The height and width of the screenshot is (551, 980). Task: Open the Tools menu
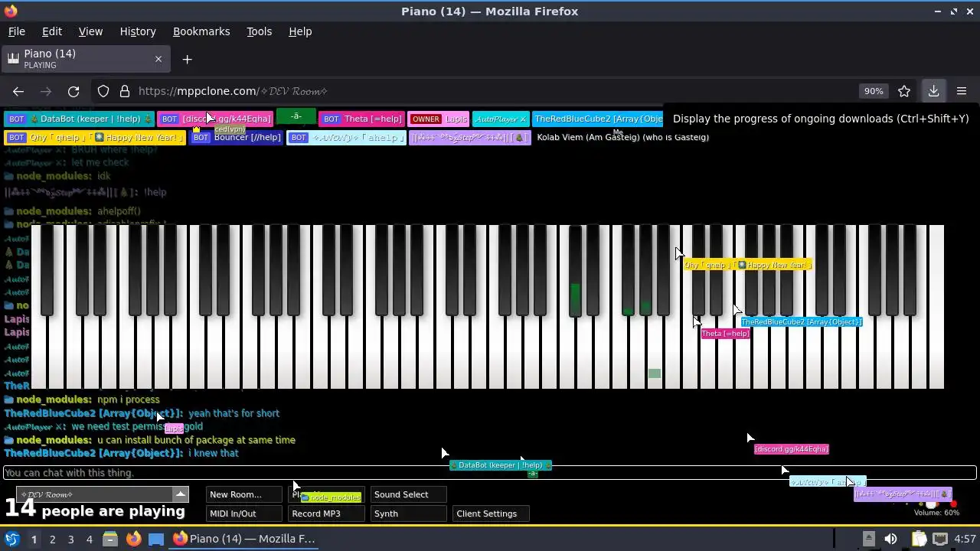tap(259, 31)
